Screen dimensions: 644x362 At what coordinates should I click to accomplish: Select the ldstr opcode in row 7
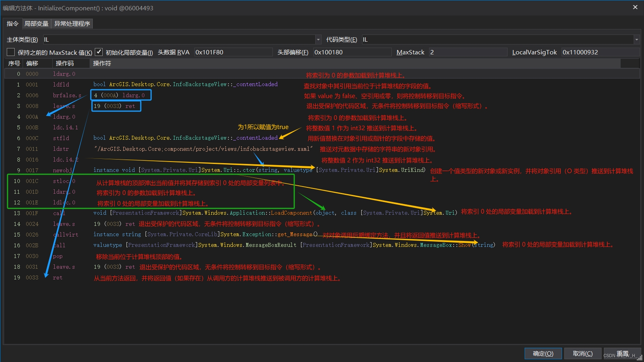tap(61, 149)
